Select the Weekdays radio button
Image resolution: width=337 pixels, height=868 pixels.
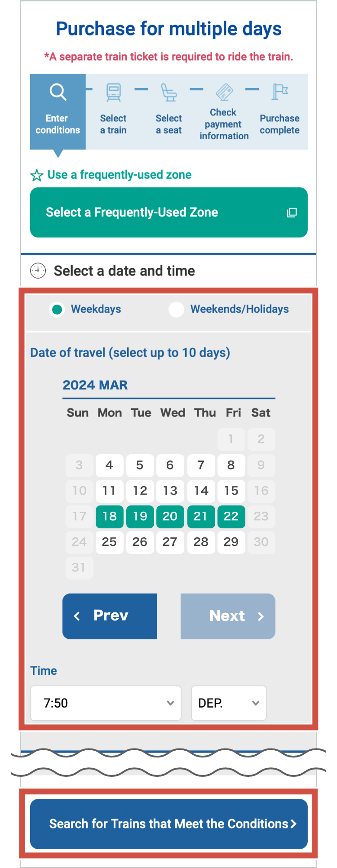point(57,310)
